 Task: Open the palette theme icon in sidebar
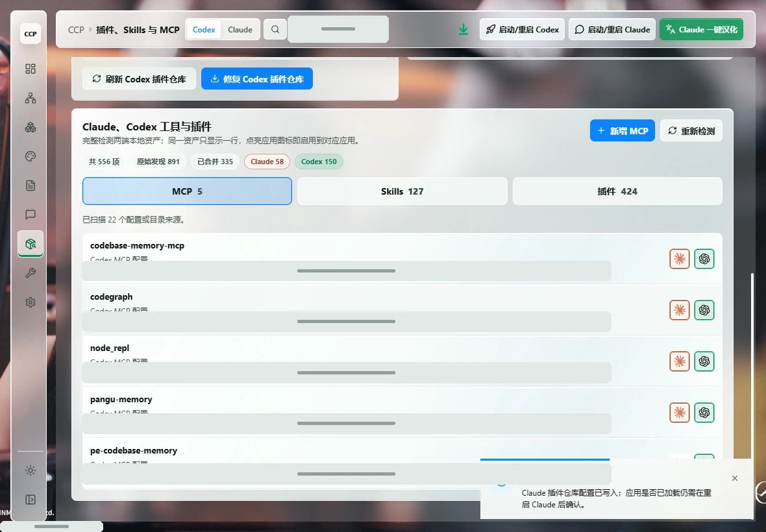(x=31, y=156)
